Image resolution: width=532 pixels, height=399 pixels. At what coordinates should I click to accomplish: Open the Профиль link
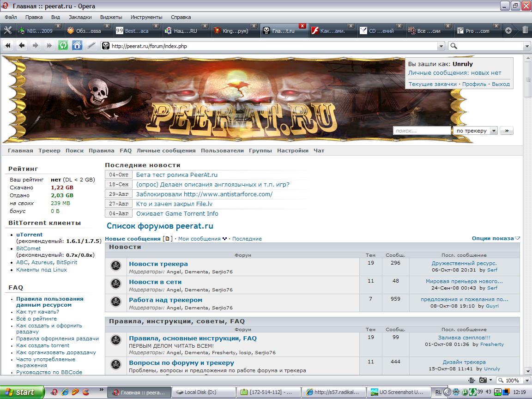(x=474, y=84)
